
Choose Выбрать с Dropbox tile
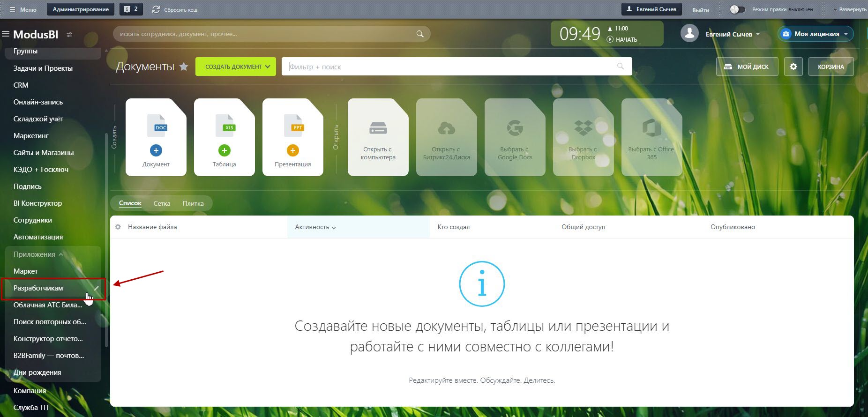click(x=584, y=137)
